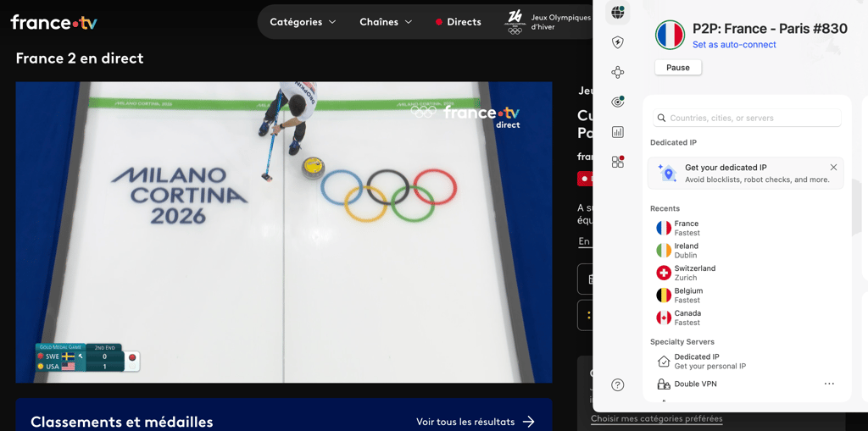The height and width of the screenshot is (431, 868).
Task: Click the arrow beside Voir tous les résultats
Action: (x=529, y=422)
